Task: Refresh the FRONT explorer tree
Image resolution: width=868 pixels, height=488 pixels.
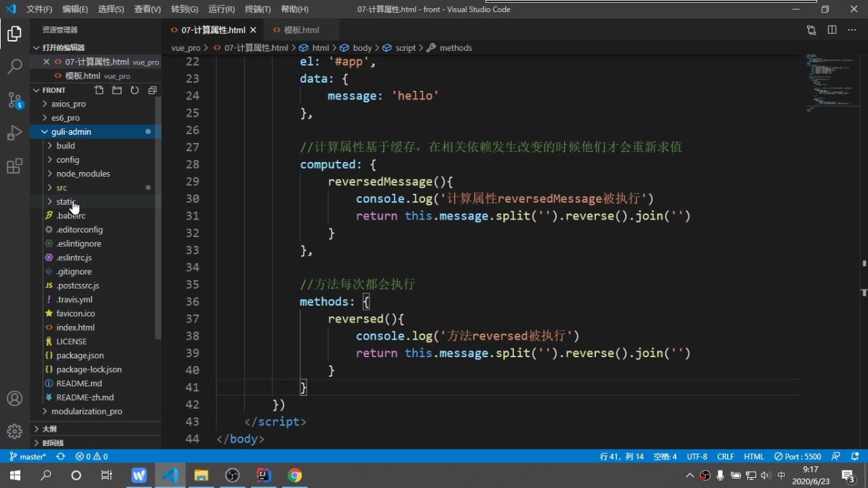Action: [134, 90]
